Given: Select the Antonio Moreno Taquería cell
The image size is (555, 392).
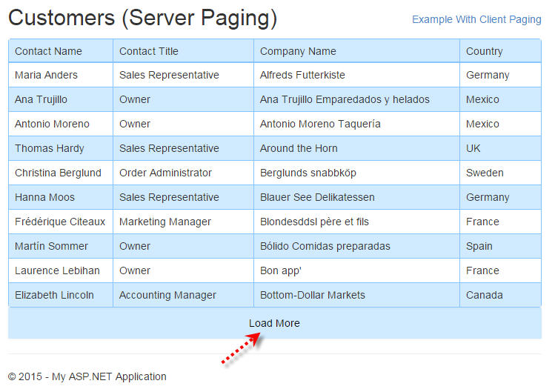Looking at the screenshot, I should pos(357,124).
